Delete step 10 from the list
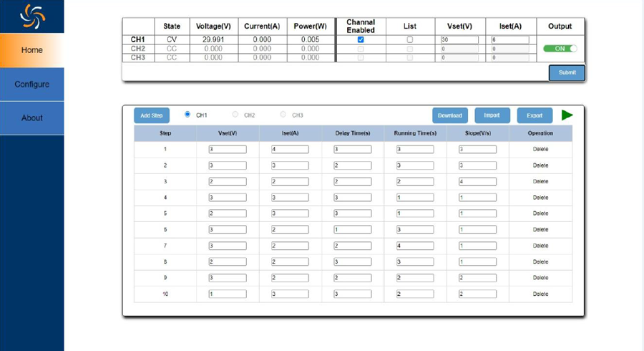 click(x=540, y=294)
